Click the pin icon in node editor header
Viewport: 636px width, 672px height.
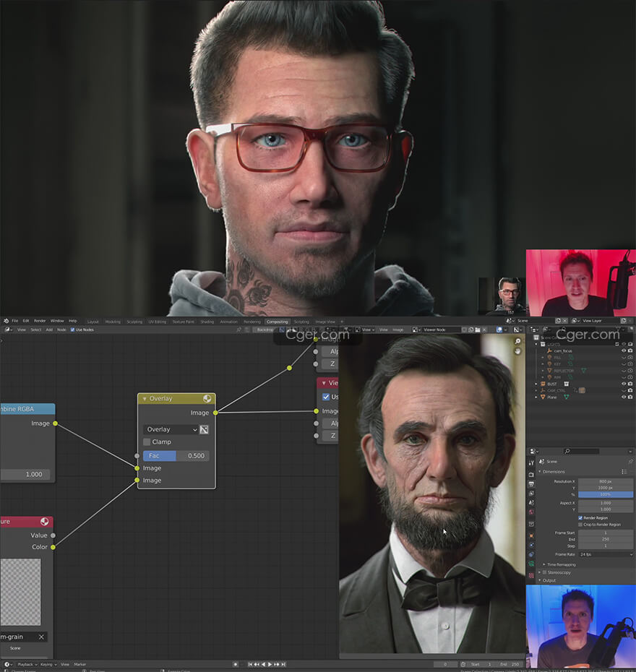pyautogui.click(x=239, y=329)
